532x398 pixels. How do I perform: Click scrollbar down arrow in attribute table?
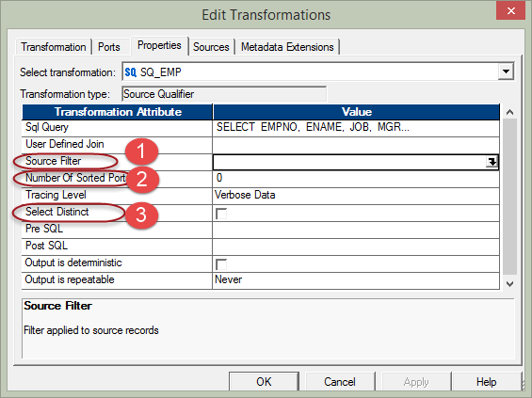[x=509, y=284]
